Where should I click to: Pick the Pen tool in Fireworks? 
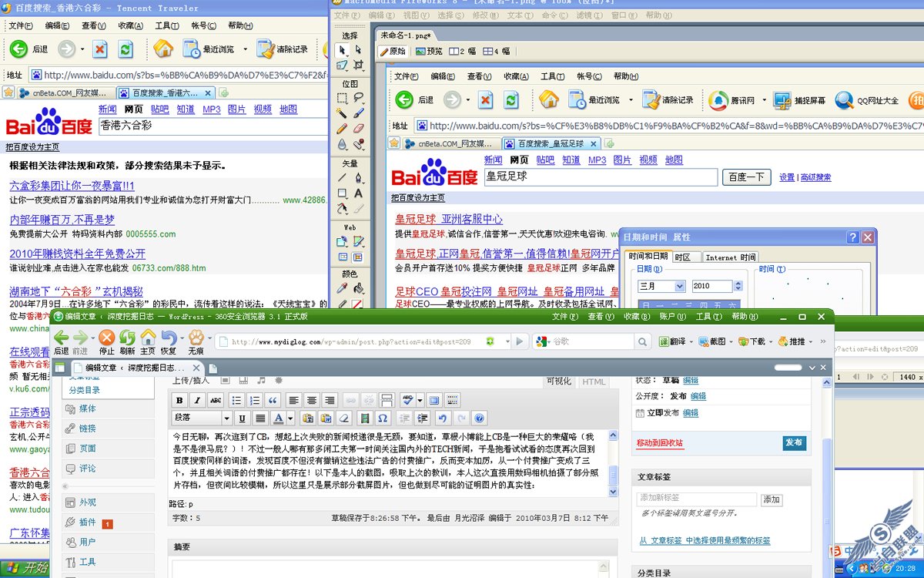(x=358, y=178)
